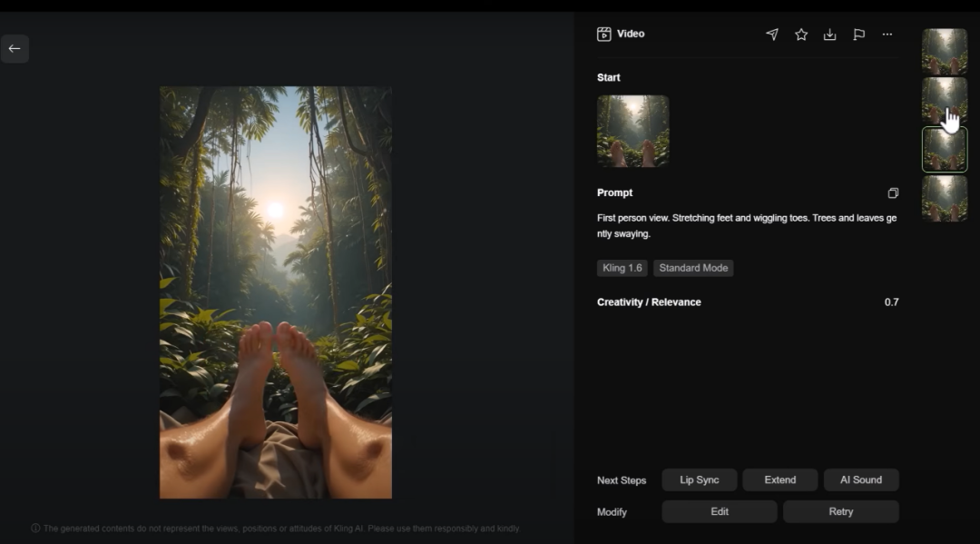Select the fourth video thumbnail in sidebar
Viewport: 980px width, 544px height.
coord(945,198)
